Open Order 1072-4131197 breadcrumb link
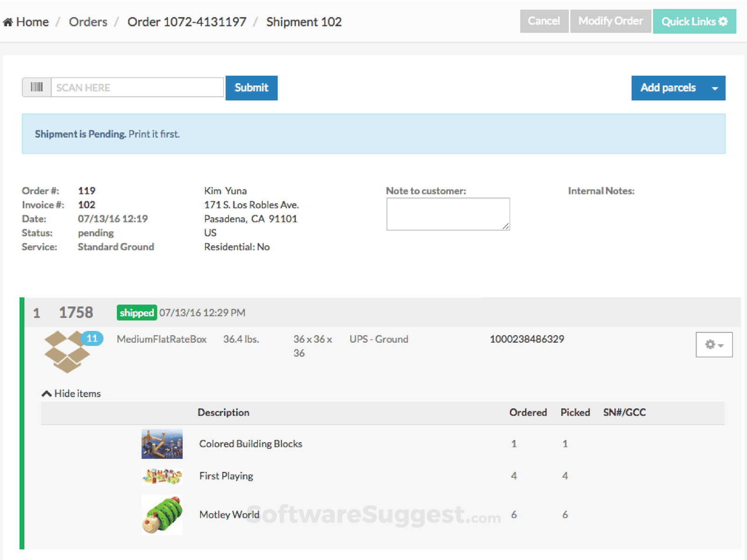 [187, 21]
